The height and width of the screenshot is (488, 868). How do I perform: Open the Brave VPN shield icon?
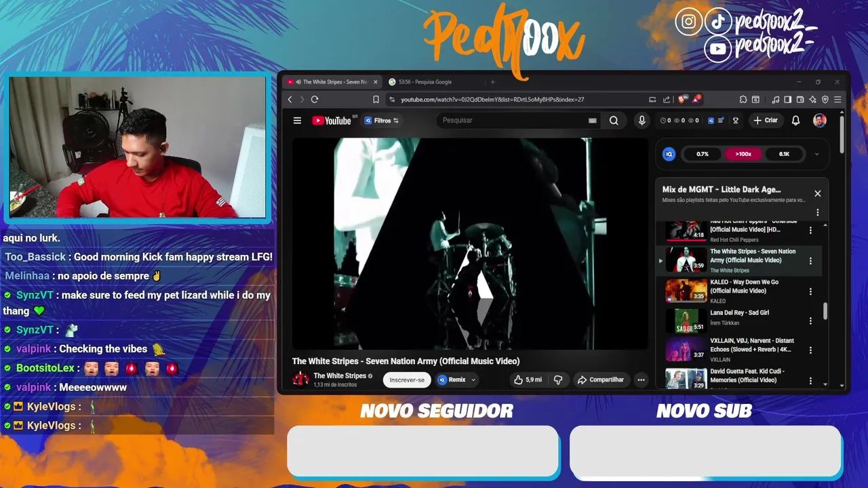[825, 99]
